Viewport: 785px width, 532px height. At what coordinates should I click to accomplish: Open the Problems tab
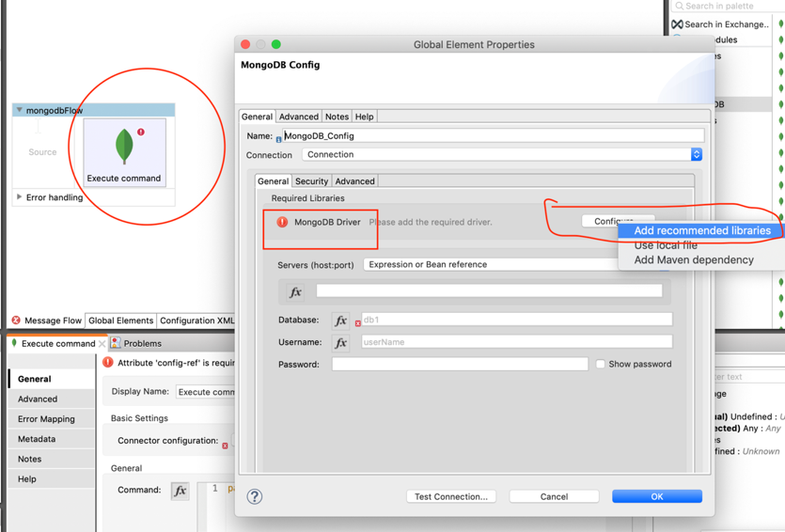[x=136, y=343]
